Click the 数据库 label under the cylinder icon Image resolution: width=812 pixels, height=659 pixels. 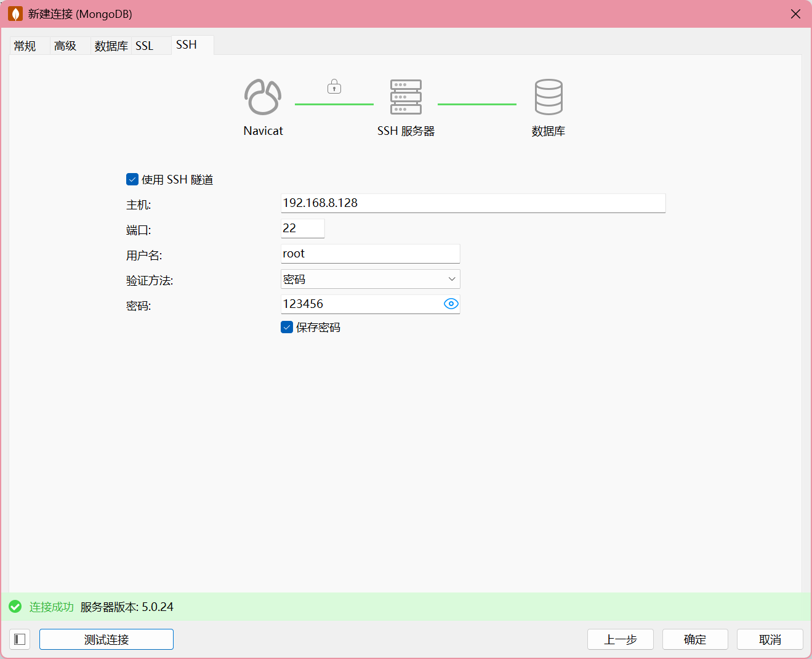(x=549, y=131)
